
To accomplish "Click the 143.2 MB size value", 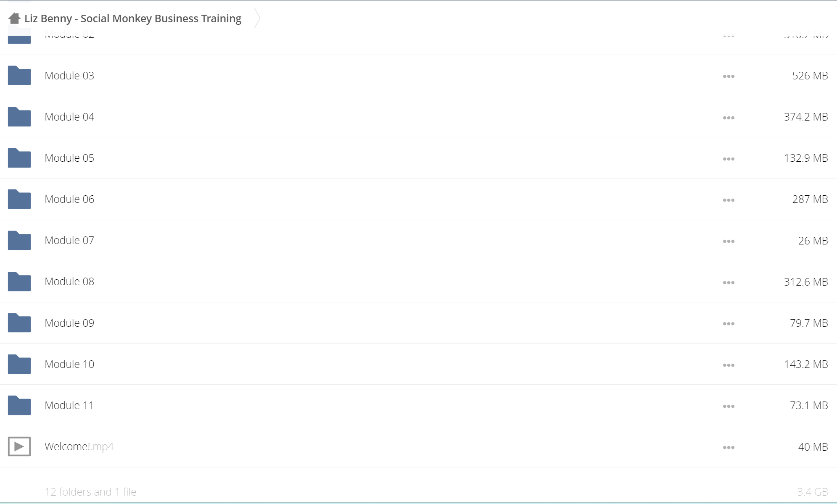I will (x=806, y=364).
